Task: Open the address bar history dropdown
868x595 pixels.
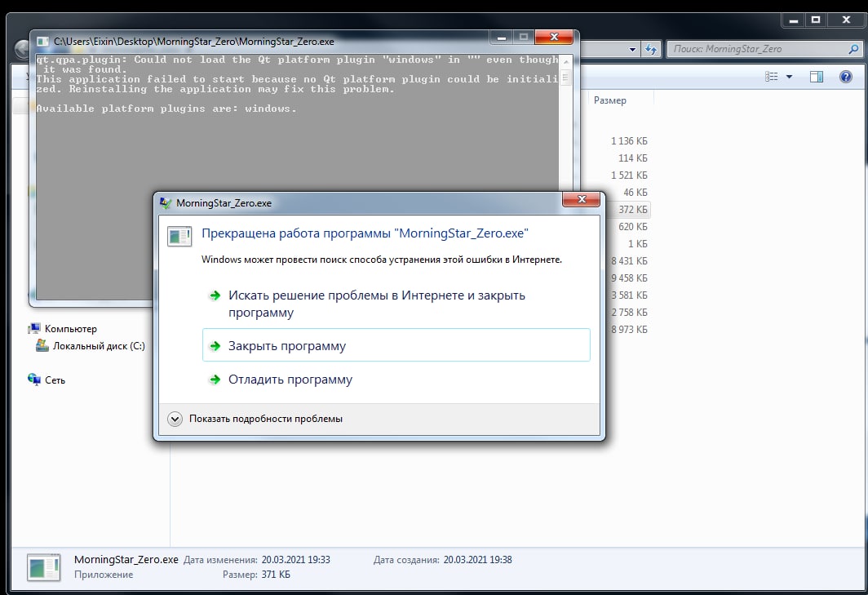Action: tap(633, 49)
